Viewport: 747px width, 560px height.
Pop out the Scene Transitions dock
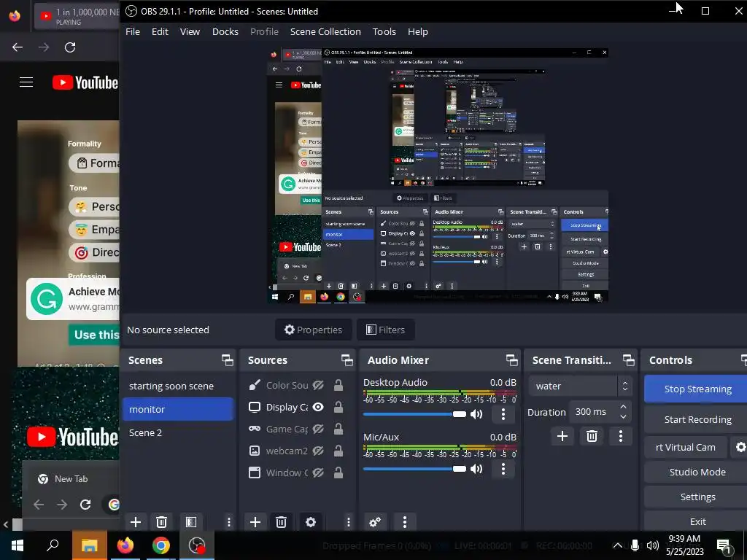tap(628, 360)
